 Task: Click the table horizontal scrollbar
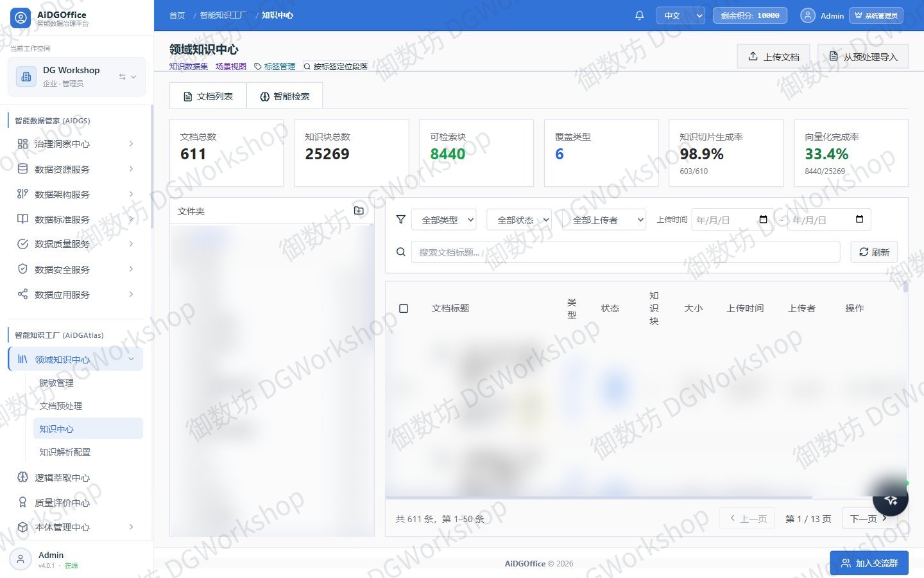click(599, 497)
